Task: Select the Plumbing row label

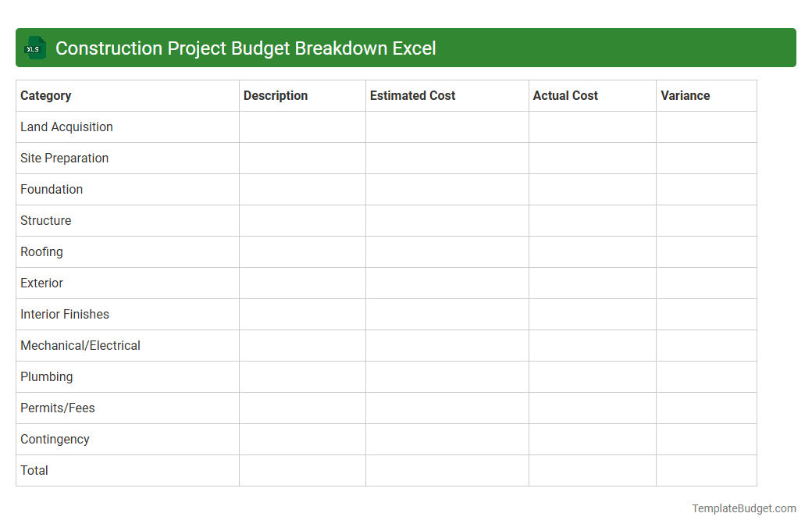Action: (47, 376)
